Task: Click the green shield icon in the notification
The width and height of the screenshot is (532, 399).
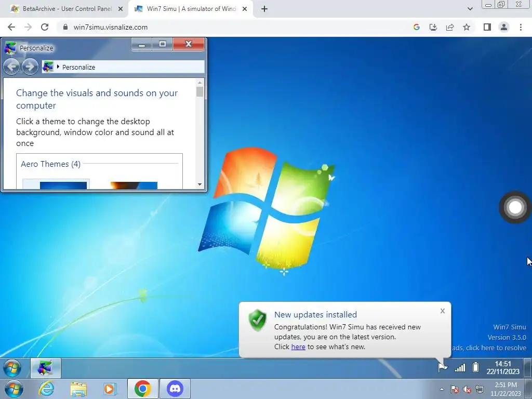Action: point(258,320)
